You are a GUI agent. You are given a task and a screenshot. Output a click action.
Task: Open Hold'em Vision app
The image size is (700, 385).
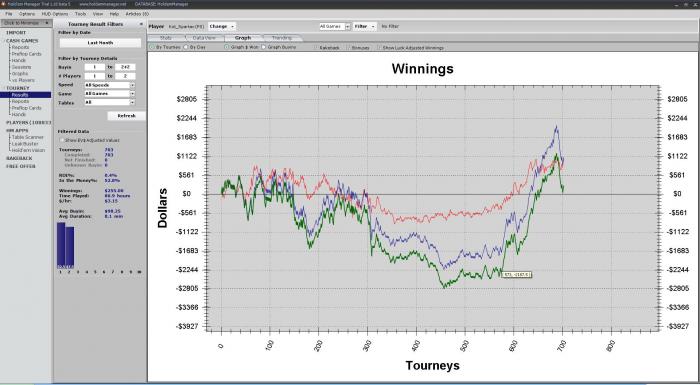(x=29, y=150)
